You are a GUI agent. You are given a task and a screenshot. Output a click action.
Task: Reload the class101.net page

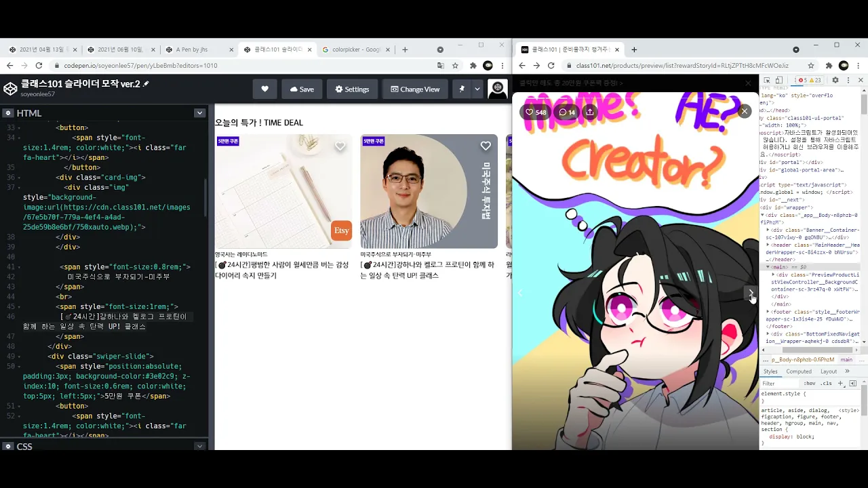[x=551, y=66]
